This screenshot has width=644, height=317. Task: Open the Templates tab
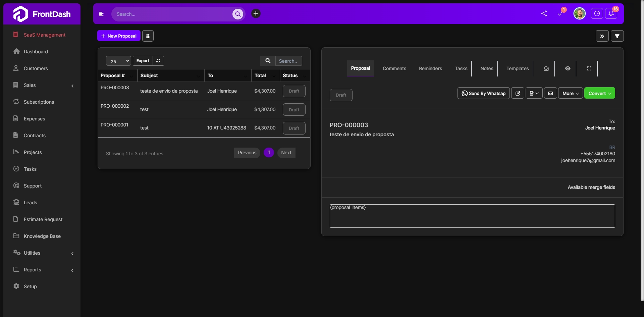(517, 68)
